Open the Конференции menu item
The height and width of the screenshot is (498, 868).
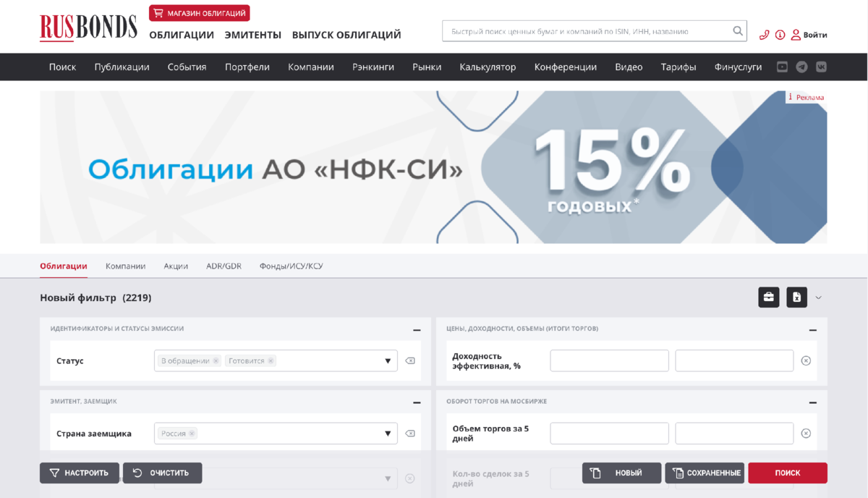tap(566, 67)
